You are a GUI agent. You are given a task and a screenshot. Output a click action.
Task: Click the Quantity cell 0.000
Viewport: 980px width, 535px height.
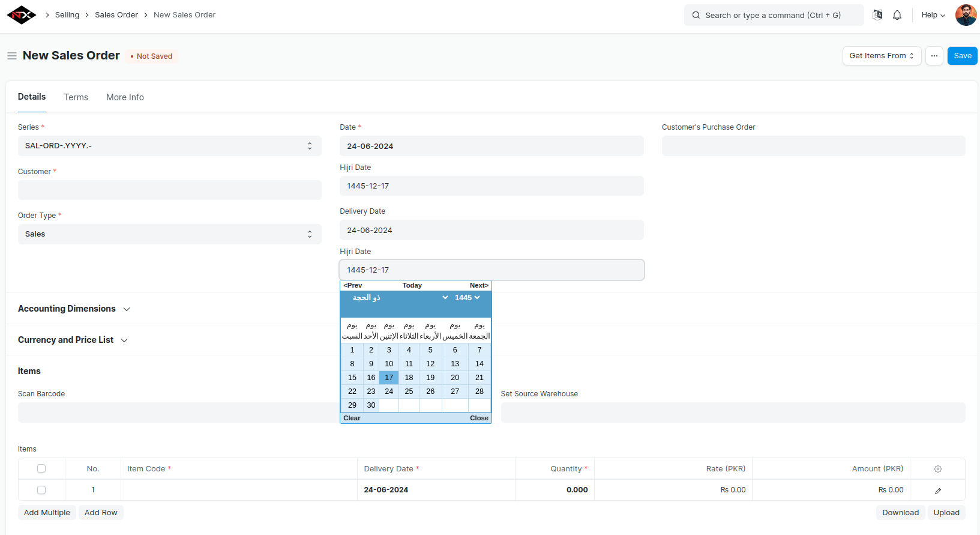[555, 490]
